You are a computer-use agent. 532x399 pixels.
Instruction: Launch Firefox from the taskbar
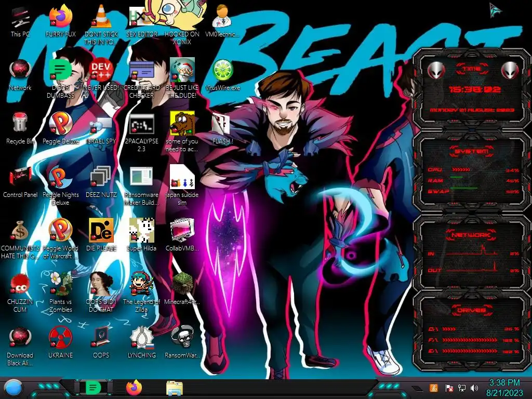click(x=134, y=388)
